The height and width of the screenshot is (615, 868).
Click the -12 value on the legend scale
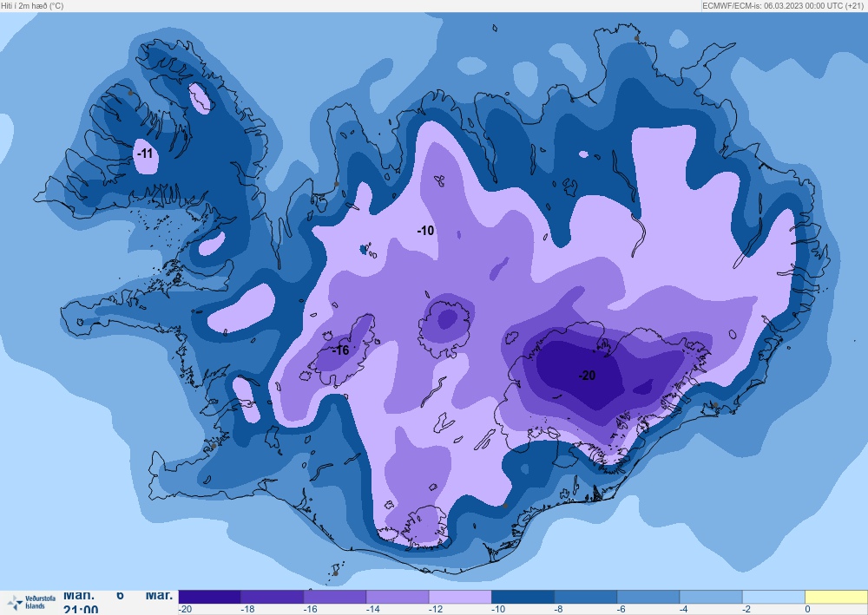[435, 610]
